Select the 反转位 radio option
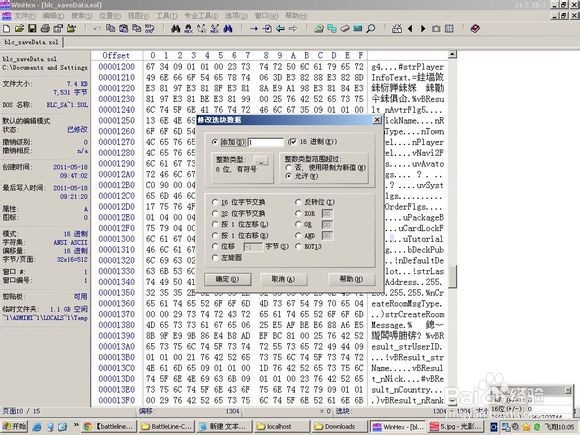Viewport: 580px width, 435px height. (298, 202)
